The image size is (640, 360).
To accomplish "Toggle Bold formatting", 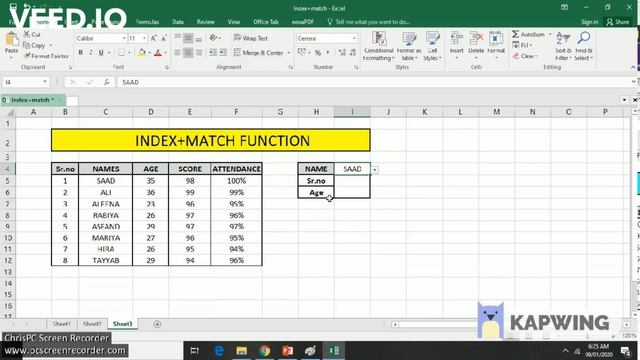I will pos(80,53).
